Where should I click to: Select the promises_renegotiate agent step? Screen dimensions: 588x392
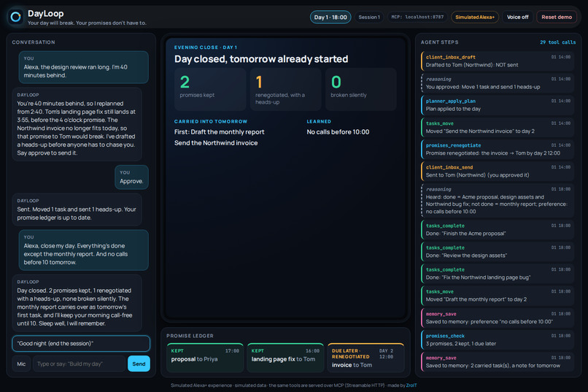[498, 150]
